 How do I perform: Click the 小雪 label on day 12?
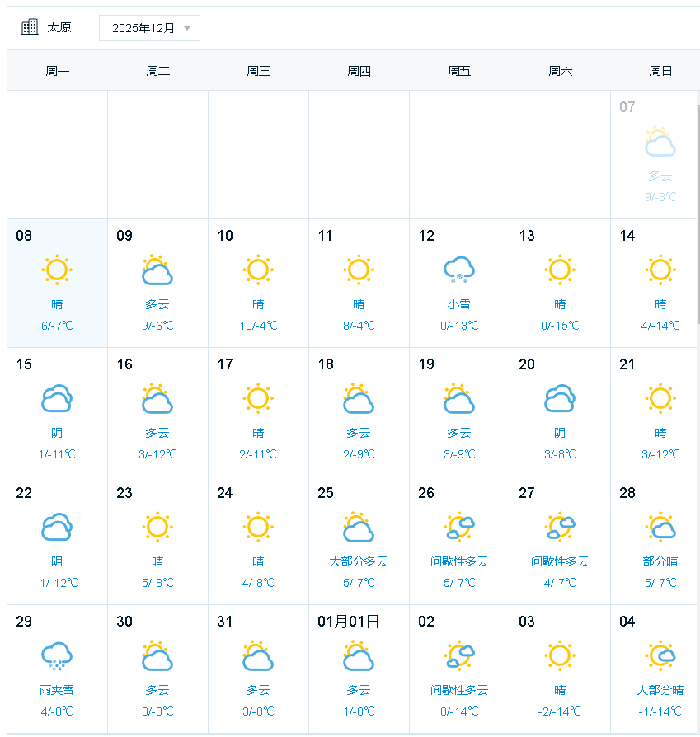[459, 304]
